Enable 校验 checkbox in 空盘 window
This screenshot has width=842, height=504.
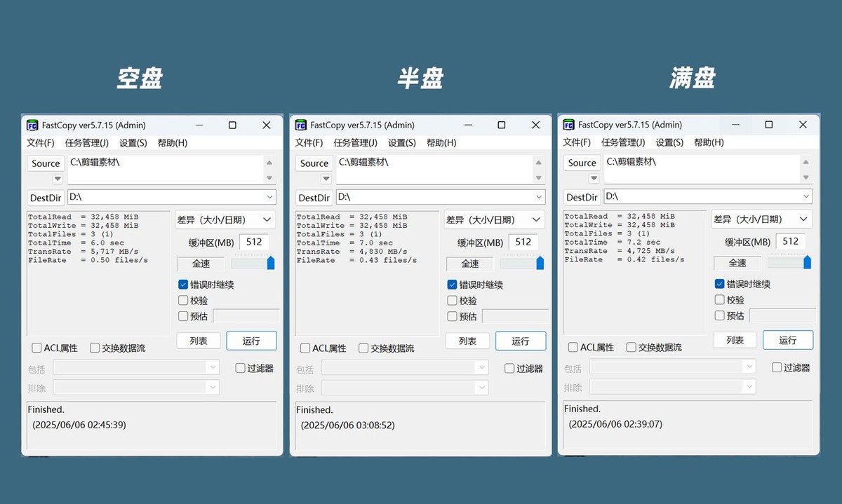click(x=183, y=301)
